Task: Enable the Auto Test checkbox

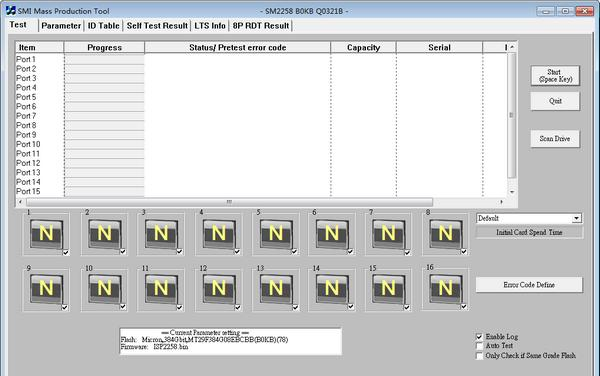Action: click(479, 346)
